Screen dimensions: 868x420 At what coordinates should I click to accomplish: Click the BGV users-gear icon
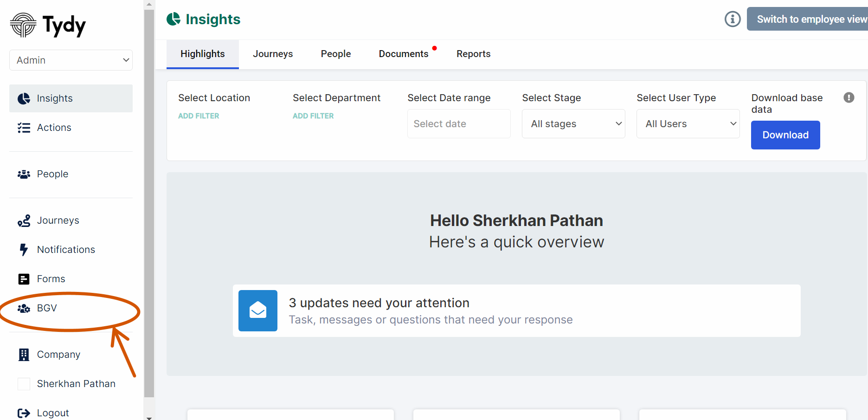click(x=24, y=308)
